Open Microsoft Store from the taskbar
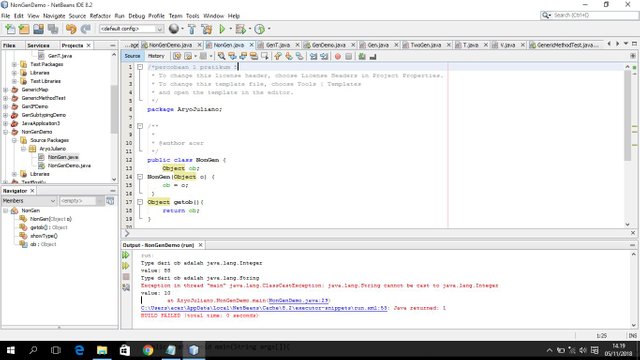Viewport: 640px width, 360px height. click(125, 350)
